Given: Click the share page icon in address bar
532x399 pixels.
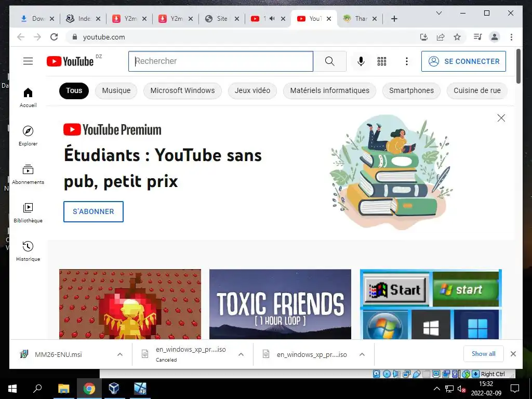Looking at the screenshot, I should pos(441,37).
